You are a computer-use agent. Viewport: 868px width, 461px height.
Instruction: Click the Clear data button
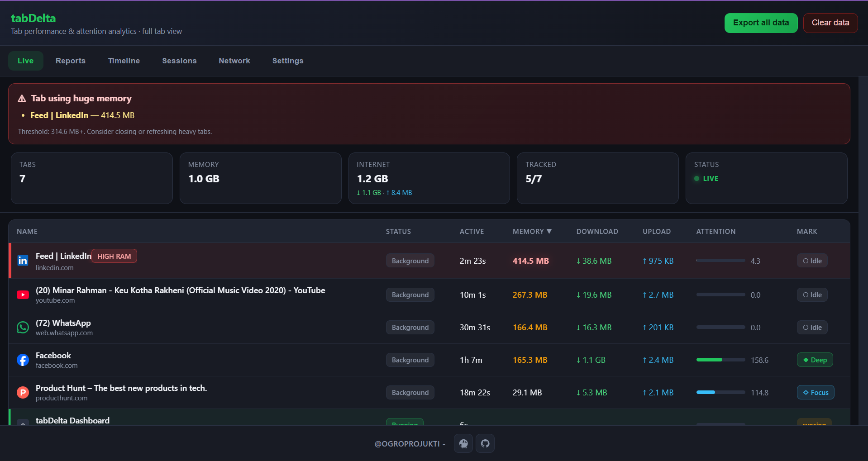(830, 23)
